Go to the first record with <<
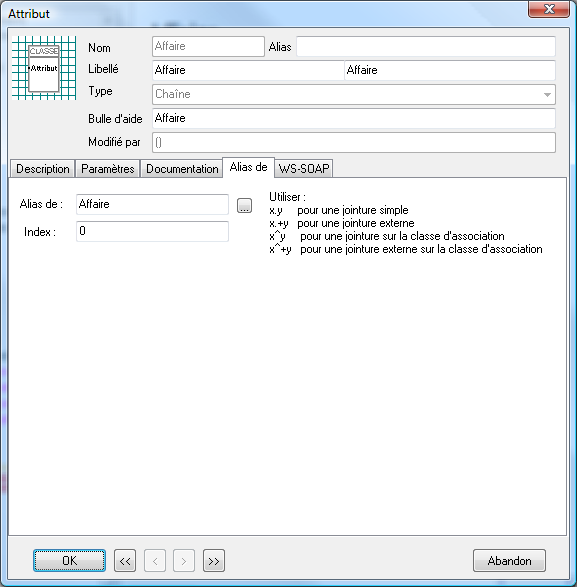 (x=125, y=560)
